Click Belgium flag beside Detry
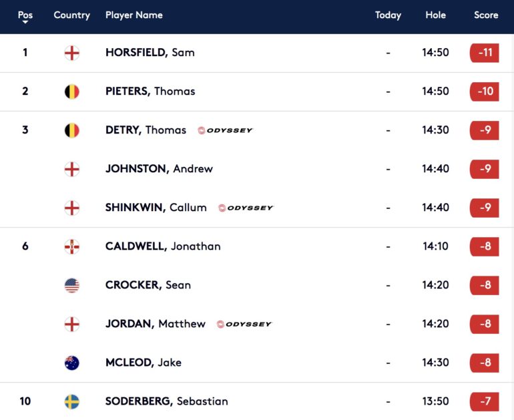 (x=71, y=130)
